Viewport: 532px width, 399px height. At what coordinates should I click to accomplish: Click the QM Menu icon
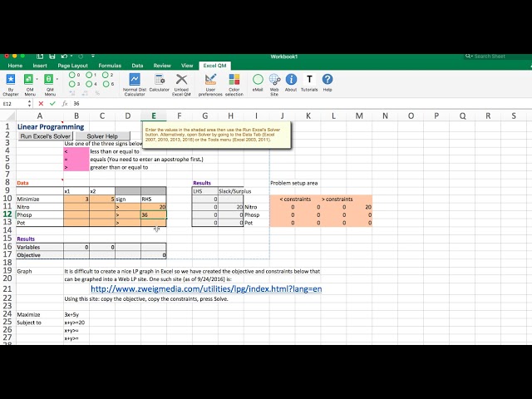point(48,79)
